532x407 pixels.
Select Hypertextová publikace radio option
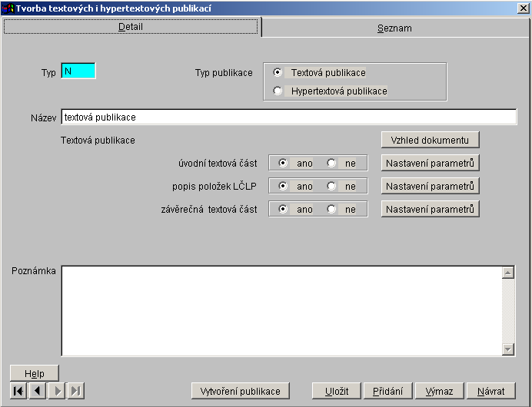pyautogui.click(x=278, y=91)
